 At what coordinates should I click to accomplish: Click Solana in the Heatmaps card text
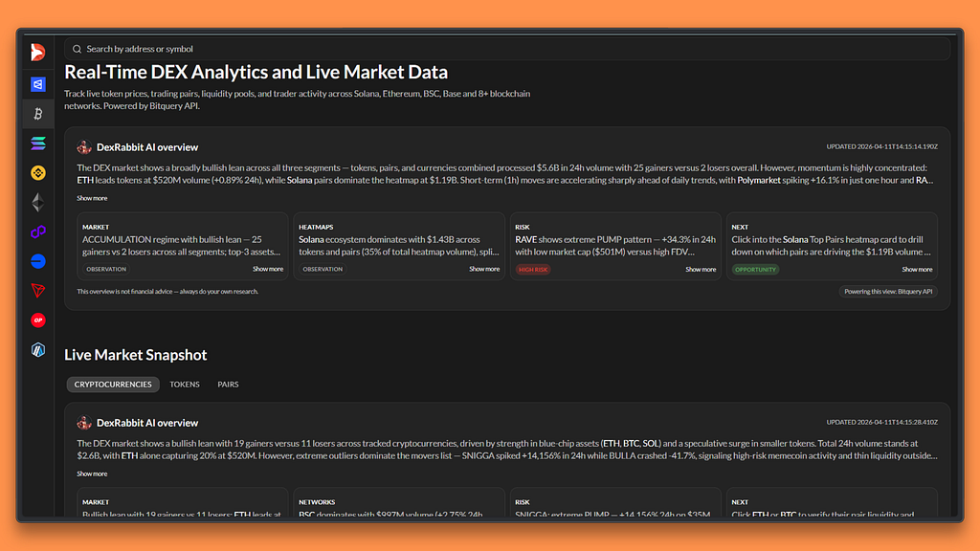(x=311, y=239)
